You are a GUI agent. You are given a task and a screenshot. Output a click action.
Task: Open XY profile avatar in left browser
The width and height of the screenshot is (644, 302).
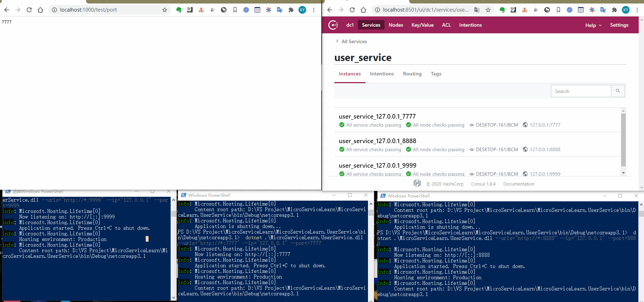tap(302, 10)
